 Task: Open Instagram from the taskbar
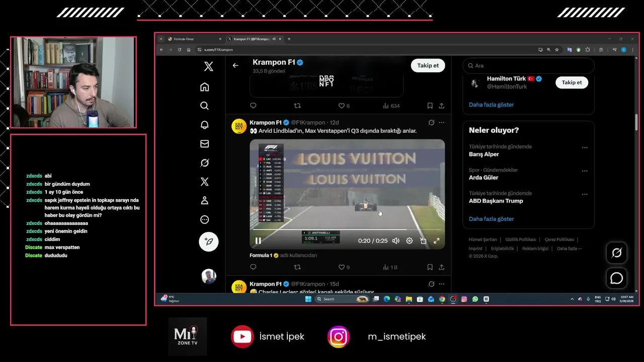464,299
